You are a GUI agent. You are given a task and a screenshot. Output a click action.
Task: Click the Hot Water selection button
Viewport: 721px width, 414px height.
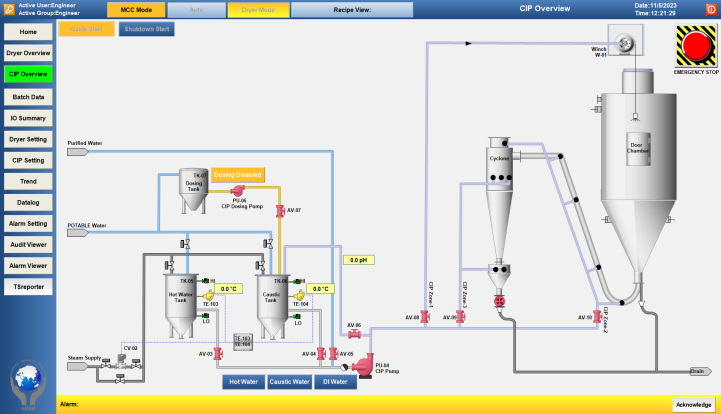243,381
